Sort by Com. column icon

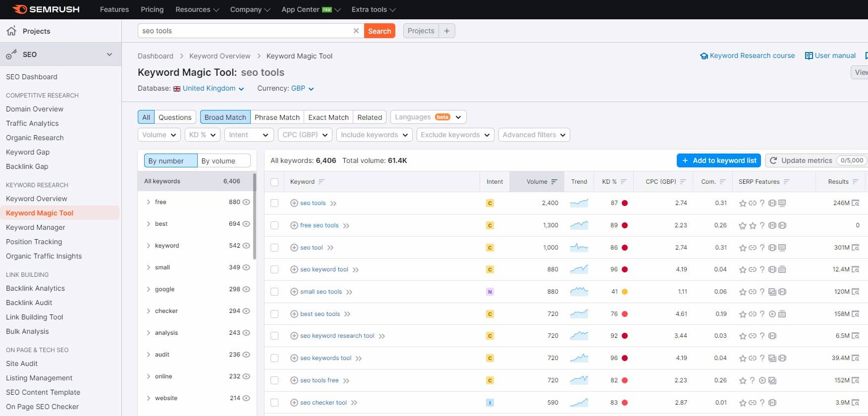[x=722, y=182]
